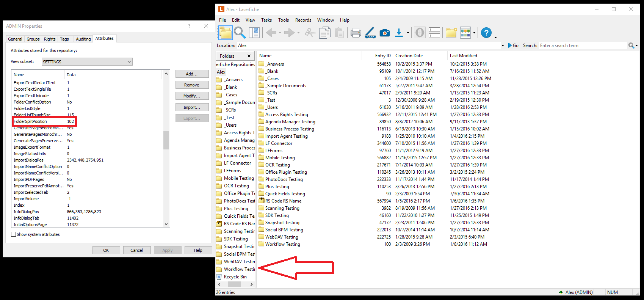Click the Remove button
Screen dimensions: 644x300
[x=192, y=85]
